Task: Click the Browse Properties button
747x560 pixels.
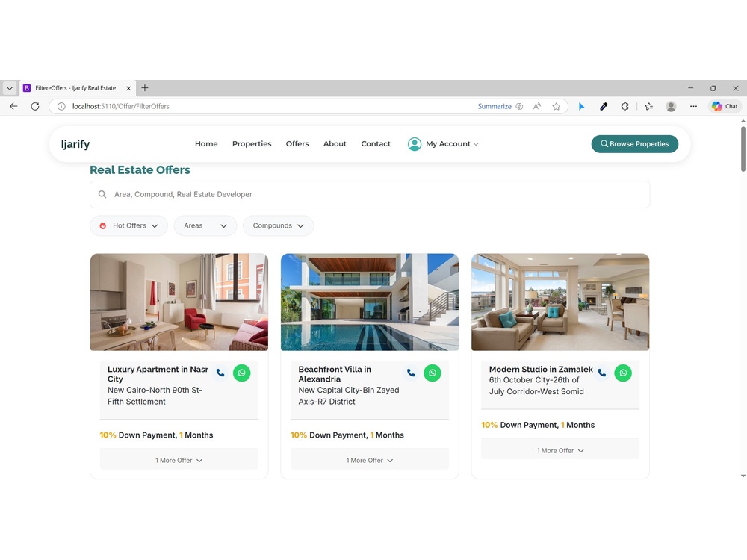Action: [x=634, y=144]
